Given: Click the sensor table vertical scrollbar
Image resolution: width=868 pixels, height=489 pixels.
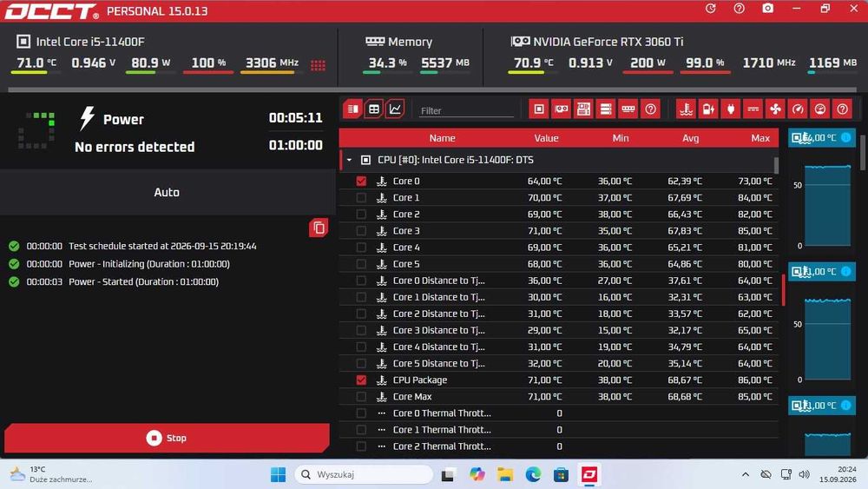Looking at the screenshot, I should coord(776,165).
